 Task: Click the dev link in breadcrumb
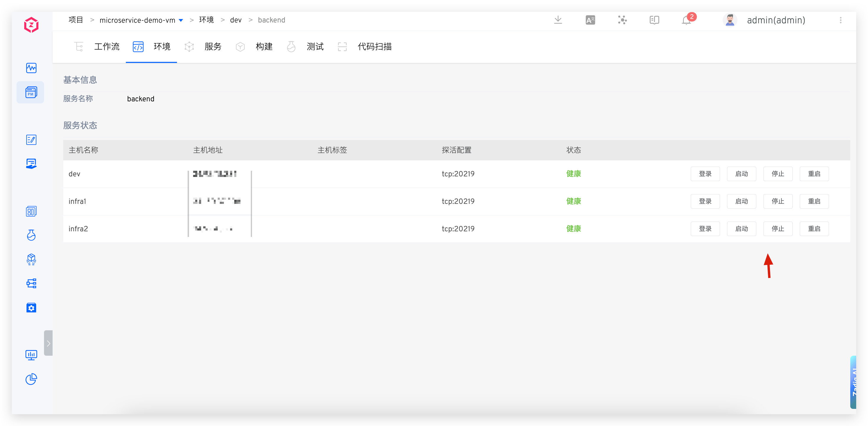coord(235,20)
